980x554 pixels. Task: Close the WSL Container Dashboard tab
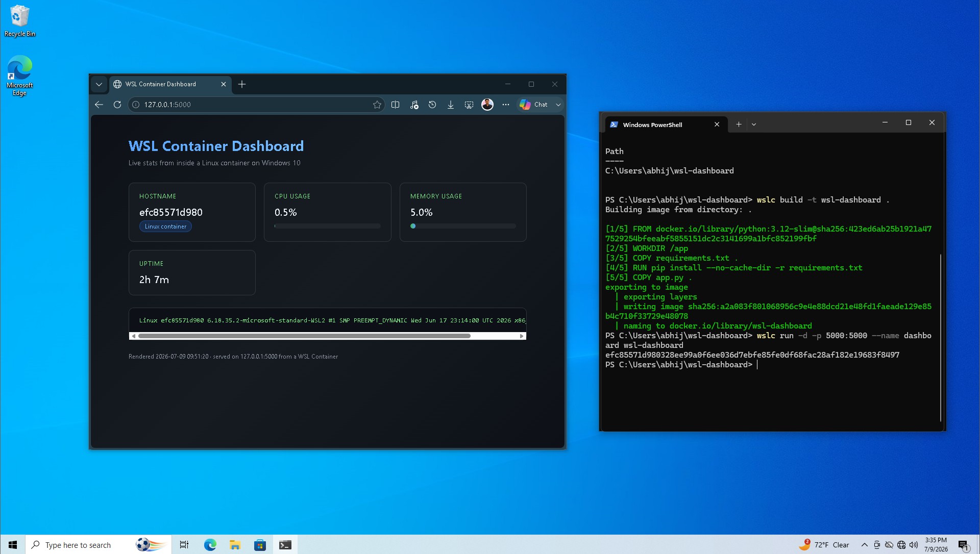(224, 84)
